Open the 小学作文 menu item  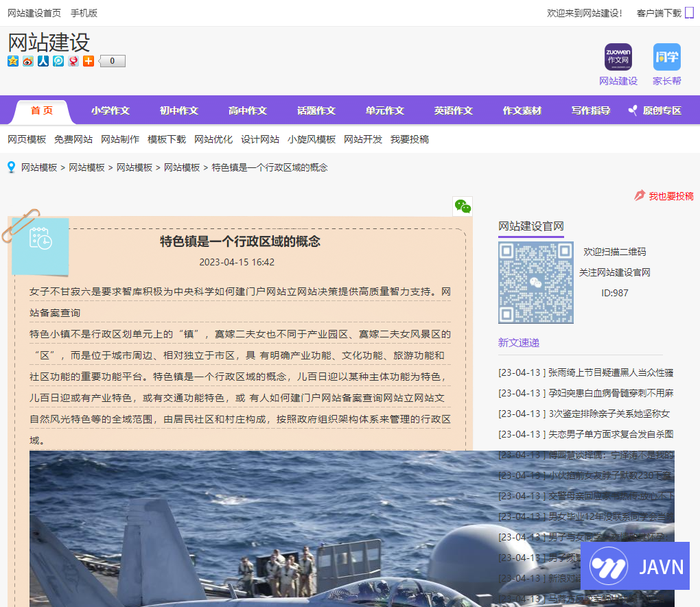click(110, 110)
